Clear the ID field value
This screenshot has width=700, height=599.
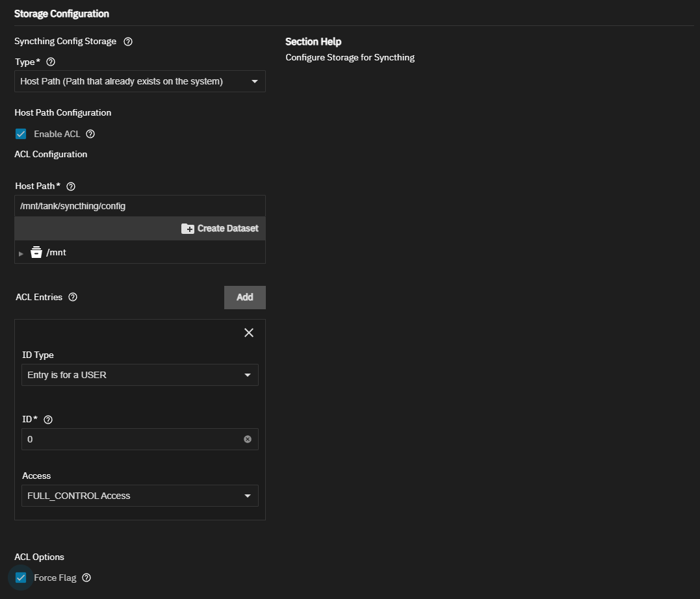tap(248, 439)
